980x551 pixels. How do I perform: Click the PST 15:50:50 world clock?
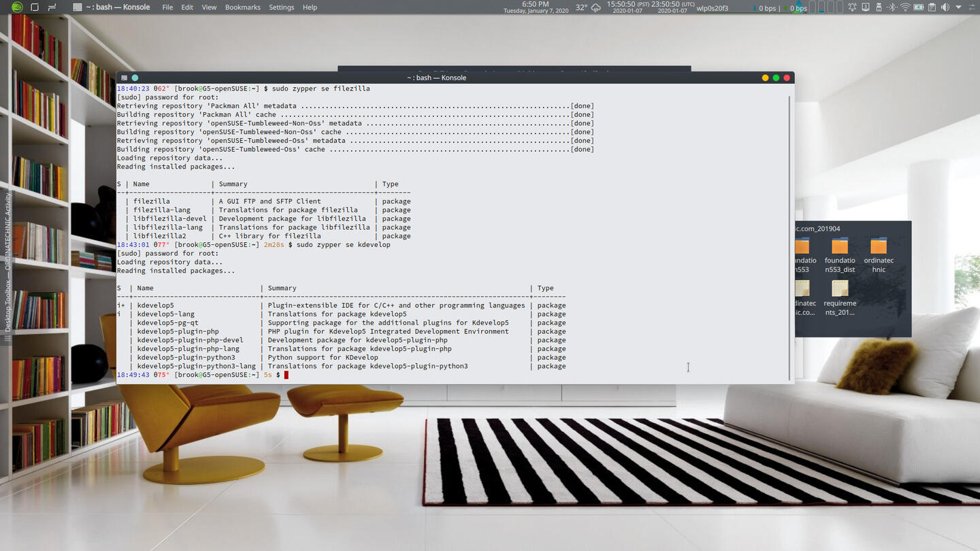[627, 7]
